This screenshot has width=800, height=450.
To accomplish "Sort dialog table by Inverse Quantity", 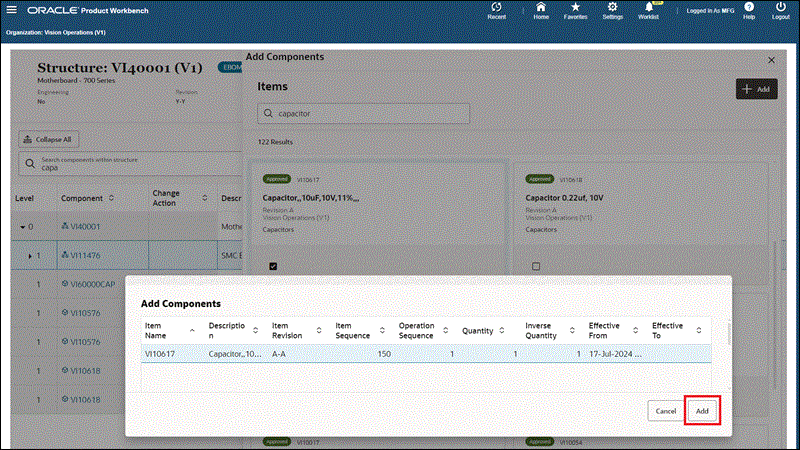I will coord(572,331).
